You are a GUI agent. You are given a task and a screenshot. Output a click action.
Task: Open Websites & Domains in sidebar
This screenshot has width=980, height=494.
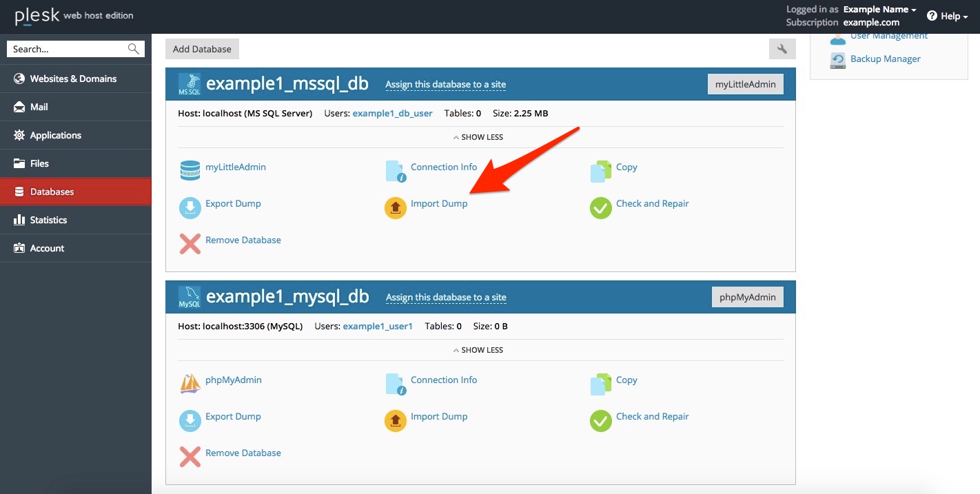[x=76, y=79]
